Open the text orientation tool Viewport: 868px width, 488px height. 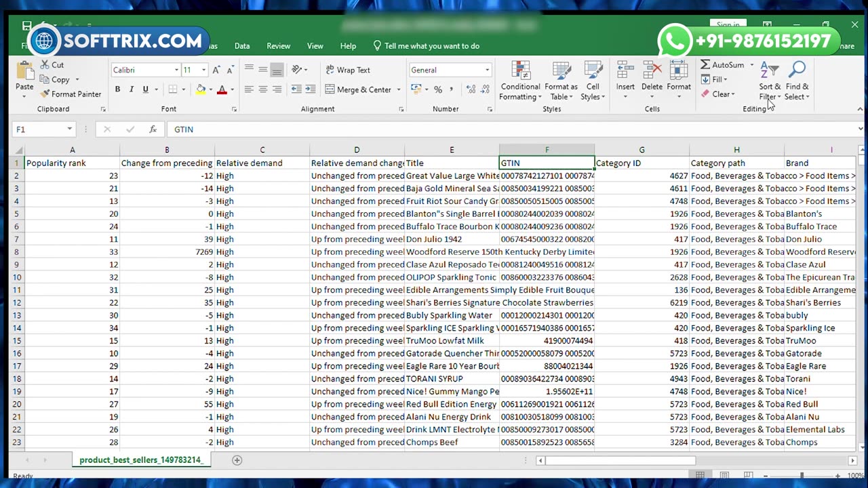coord(296,70)
